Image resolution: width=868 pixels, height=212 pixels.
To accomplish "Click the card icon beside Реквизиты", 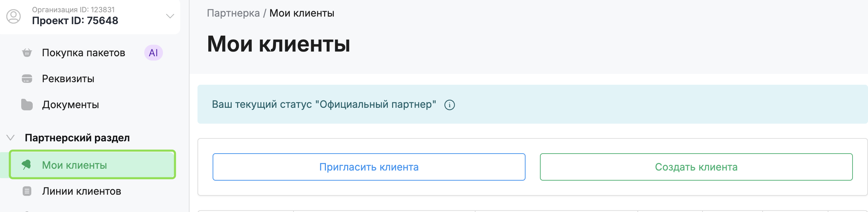I will 27,79.
